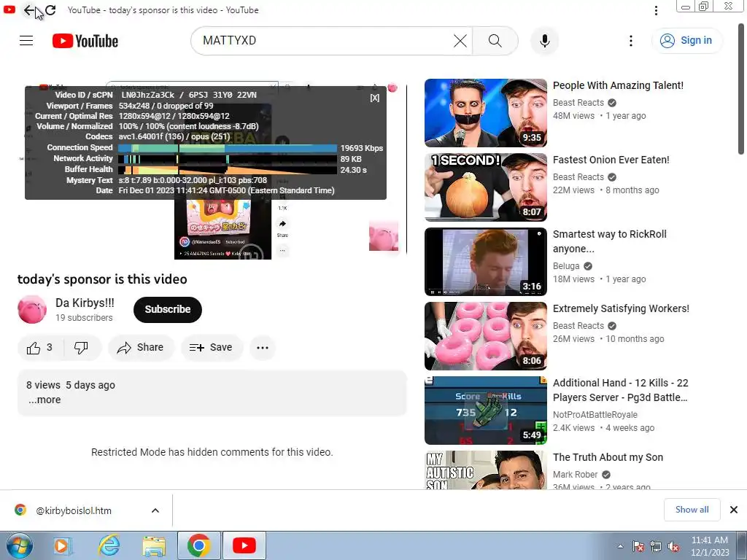Show hidden system tray icons arrow

620,546
